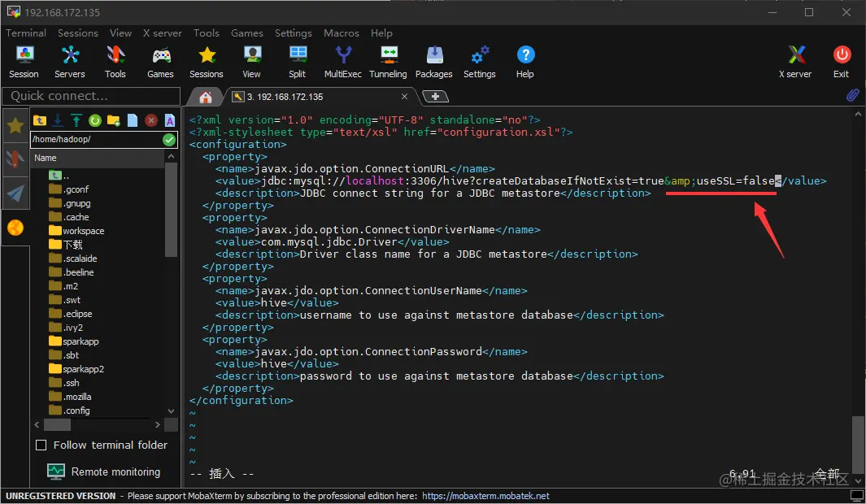The image size is (866, 504).
Task: Open the Settings gears toolbar icon
Action: 480,62
